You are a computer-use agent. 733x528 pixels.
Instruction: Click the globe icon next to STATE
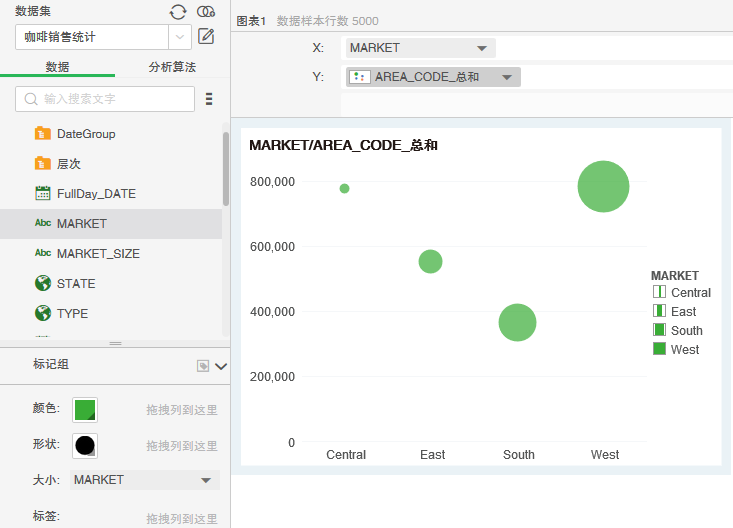42,283
